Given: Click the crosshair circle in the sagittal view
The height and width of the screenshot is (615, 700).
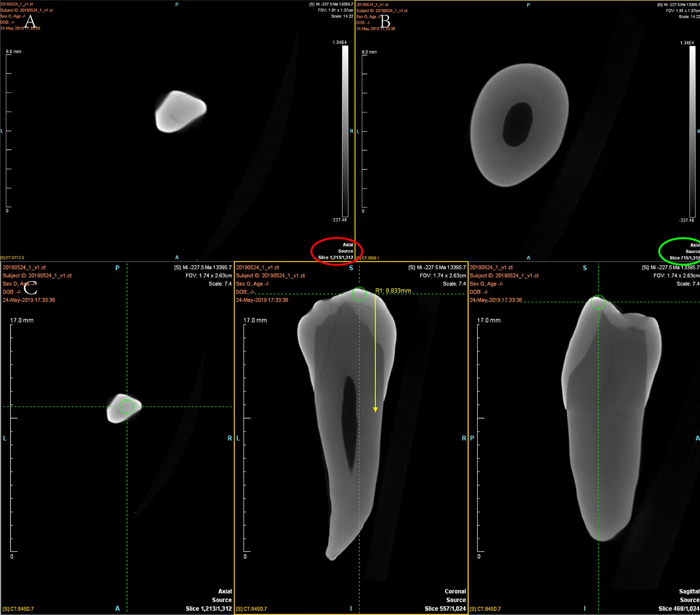Looking at the screenshot, I should coord(598,302).
